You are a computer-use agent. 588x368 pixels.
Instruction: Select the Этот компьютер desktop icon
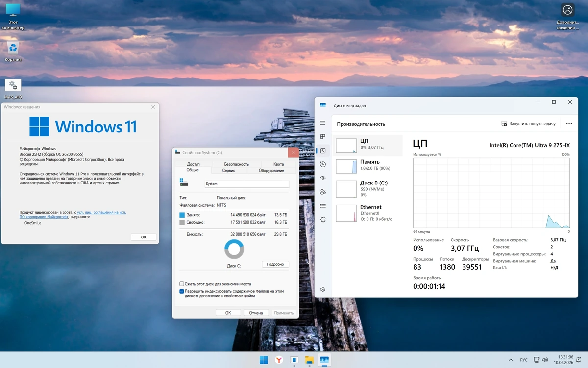[x=13, y=17]
